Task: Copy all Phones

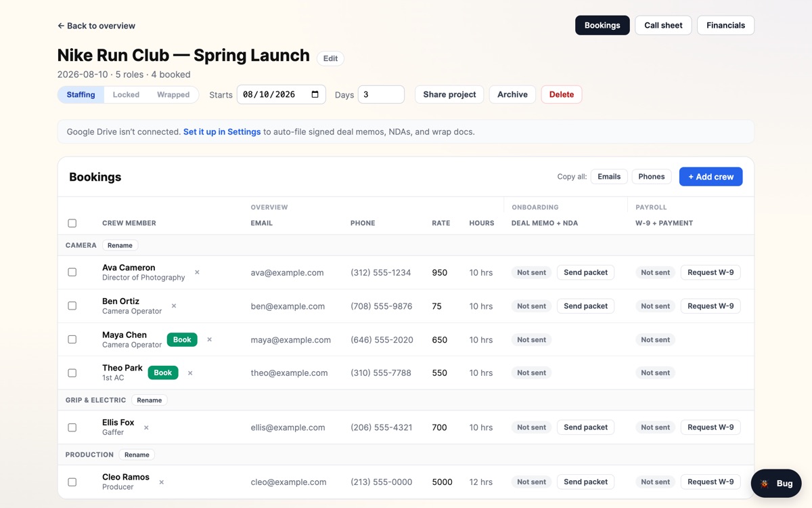Action: point(652,176)
